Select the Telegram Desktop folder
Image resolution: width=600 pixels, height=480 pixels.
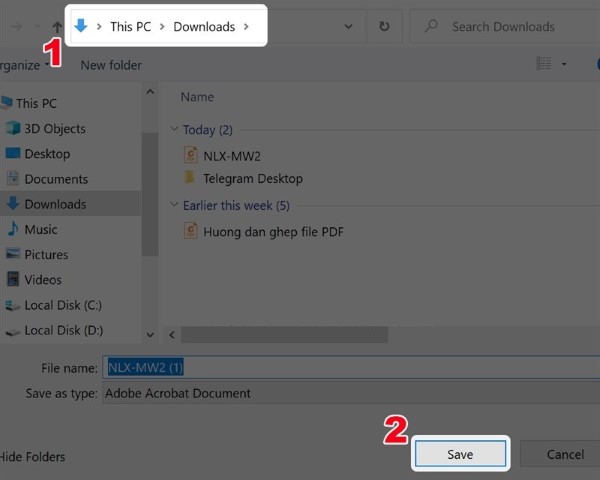click(252, 179)
